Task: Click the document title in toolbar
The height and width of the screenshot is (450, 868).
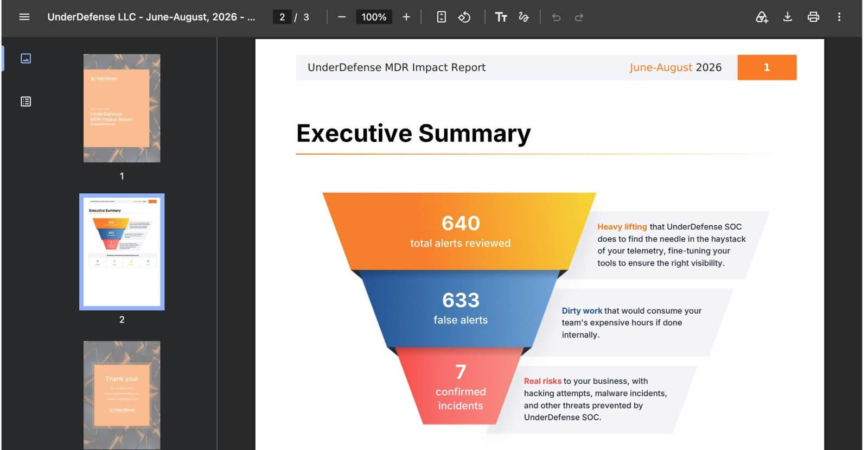Action: (151, 17)
